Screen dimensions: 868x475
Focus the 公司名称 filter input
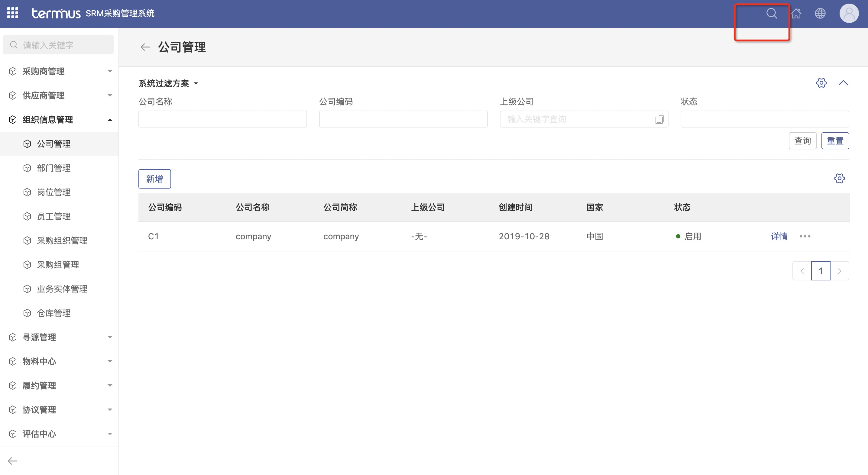coord(222,119)
